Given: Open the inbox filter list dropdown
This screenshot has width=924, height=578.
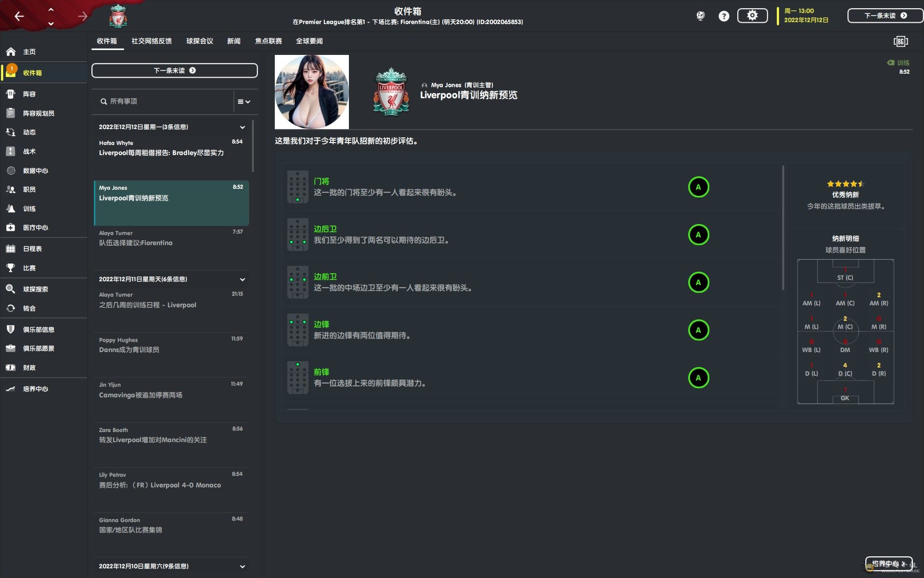Looking at the screenshot, I should point(244,102).
